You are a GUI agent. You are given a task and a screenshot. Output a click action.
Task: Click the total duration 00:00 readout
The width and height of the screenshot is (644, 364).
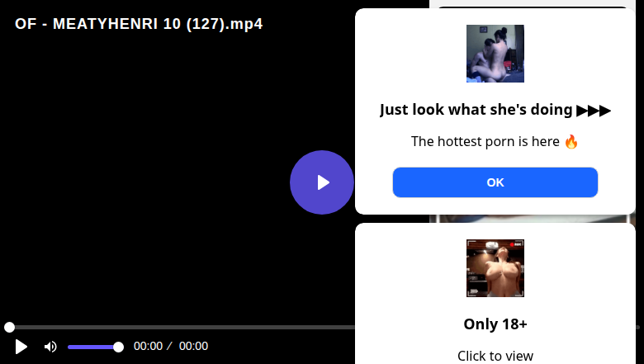pyautogui.click(x=193, y=347)
